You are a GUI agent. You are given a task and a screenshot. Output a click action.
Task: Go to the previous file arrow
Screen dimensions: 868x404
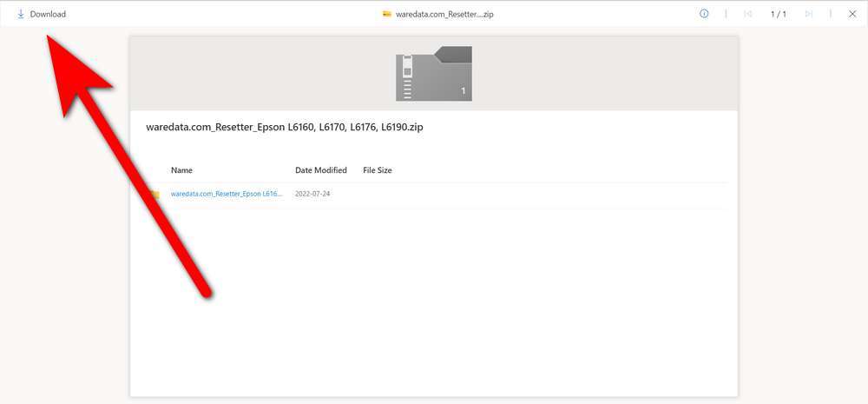(748, 14)
